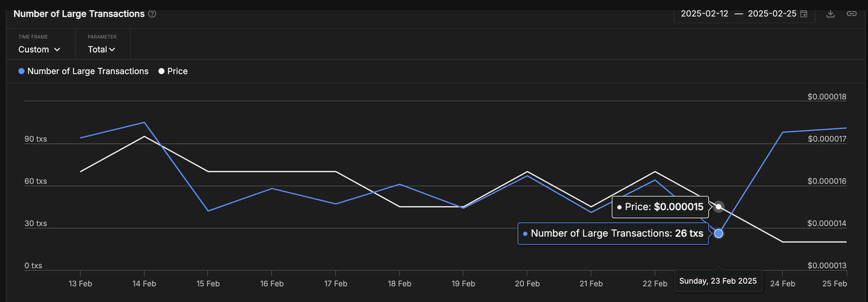Click the 13 Feb x-axis label
This screenshot has height=302, width=868.
click(x=80, y=284)
